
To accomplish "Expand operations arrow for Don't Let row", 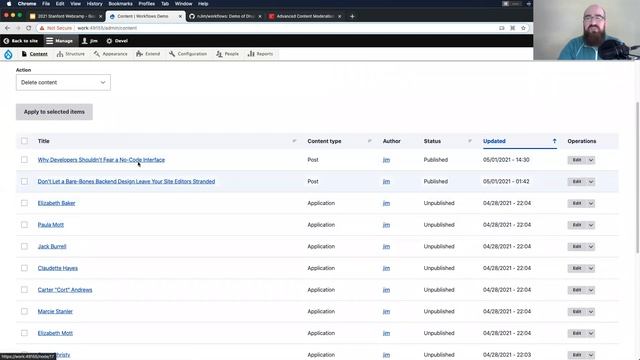I will [x=591, y=182].
